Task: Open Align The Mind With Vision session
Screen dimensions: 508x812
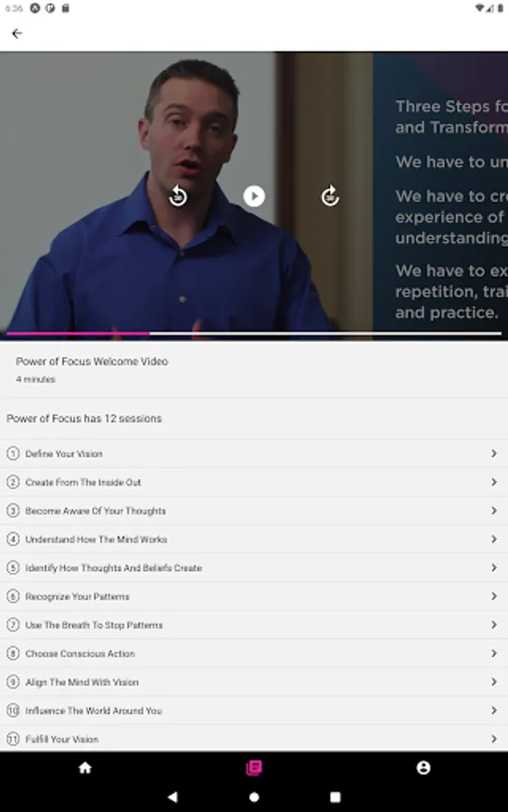Action: pyautogui.click(x=254, y=681)
